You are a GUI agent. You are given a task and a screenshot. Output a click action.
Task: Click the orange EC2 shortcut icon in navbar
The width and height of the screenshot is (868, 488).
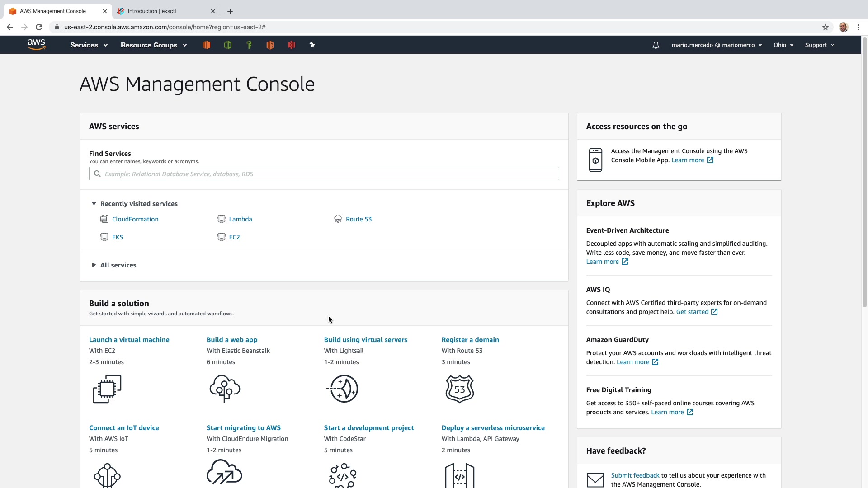(x=206, y=45)
